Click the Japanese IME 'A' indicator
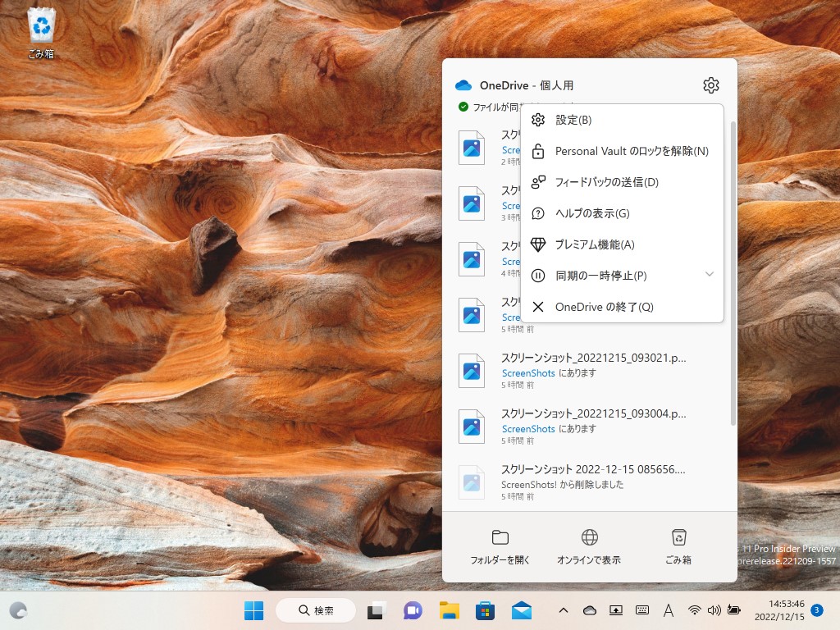The image size is (840, 630). [x=669, y=610]
